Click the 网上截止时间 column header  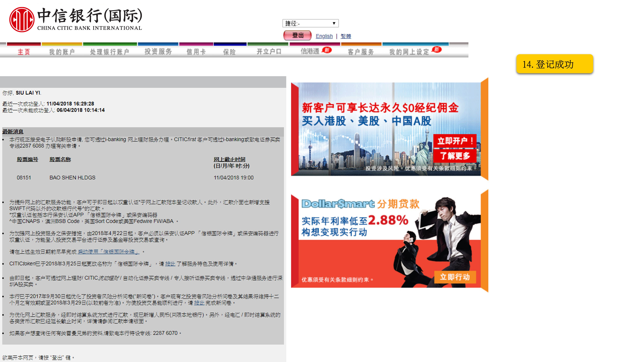[x=229, y=159]
